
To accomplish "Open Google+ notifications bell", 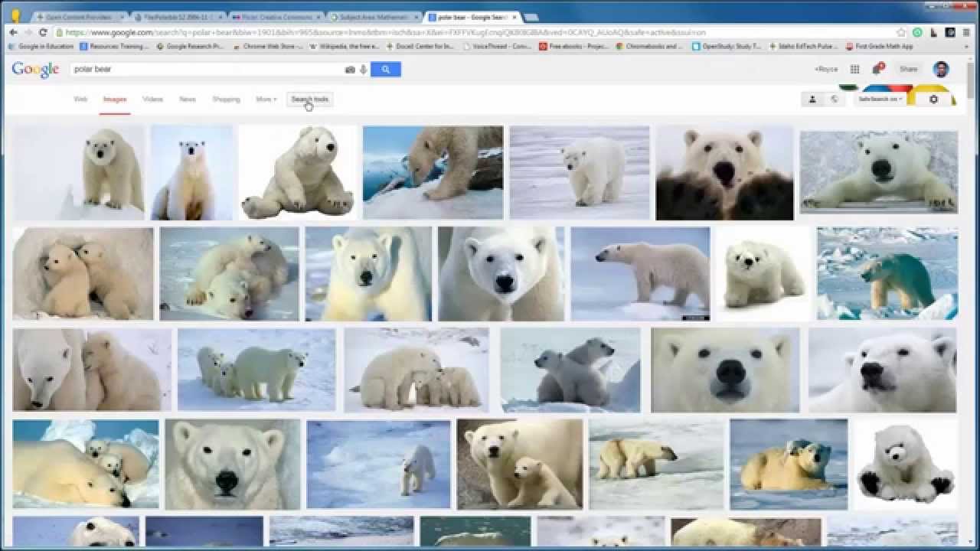I will [877, 70].
